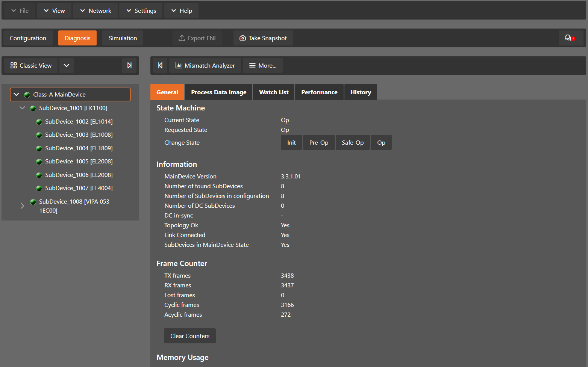Click the Acyclic frames value 272

click(x=286, y=314)
